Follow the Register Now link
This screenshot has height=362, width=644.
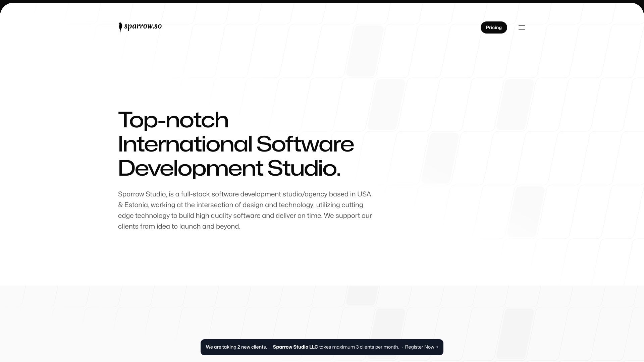coord(419,347)
